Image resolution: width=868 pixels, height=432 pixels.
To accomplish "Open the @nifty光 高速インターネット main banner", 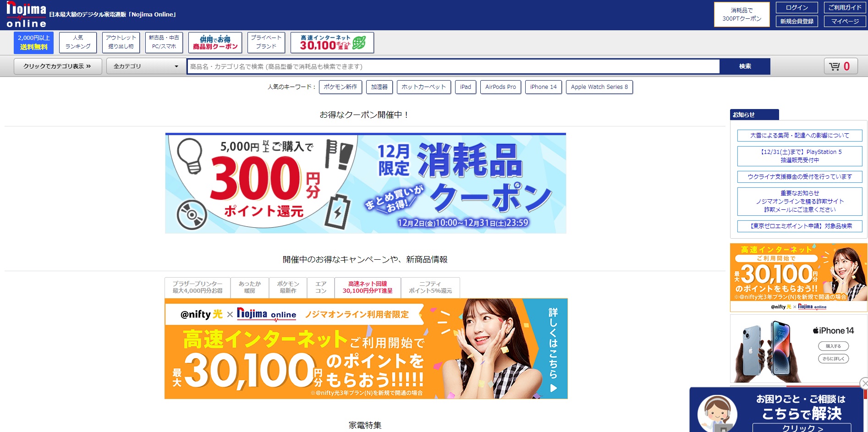I will [x=366, y=349].
